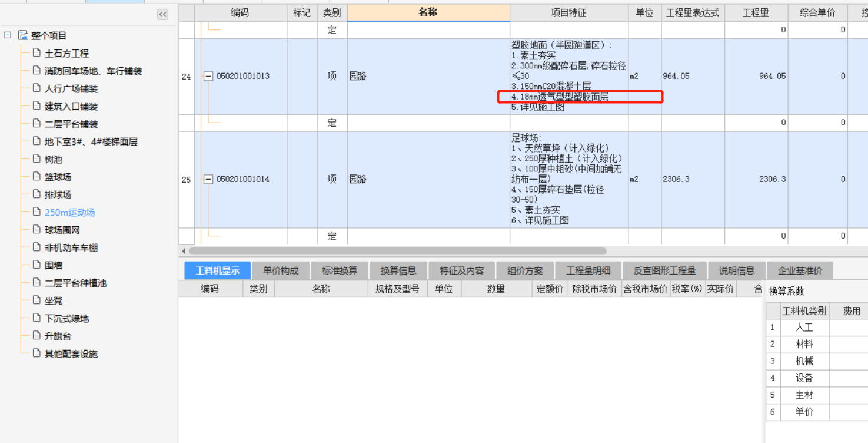Select 地下室3#、4#楼梯面层 item

click(x=91, y=141)
